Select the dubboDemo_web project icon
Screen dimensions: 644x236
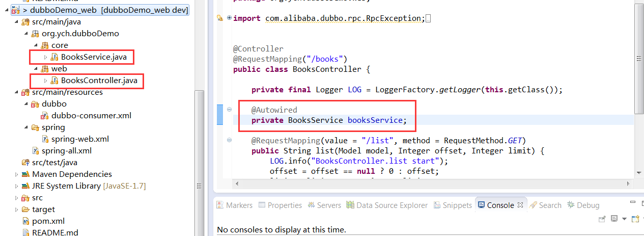(x=15, y=10)
